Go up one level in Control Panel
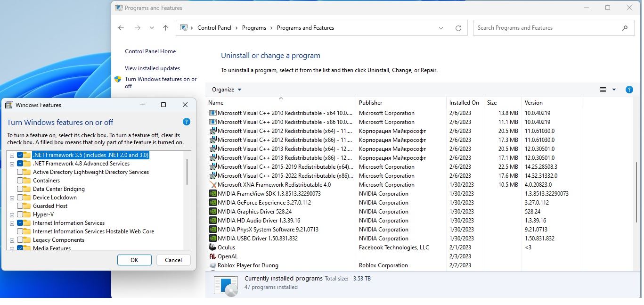 tap(165, 28)
